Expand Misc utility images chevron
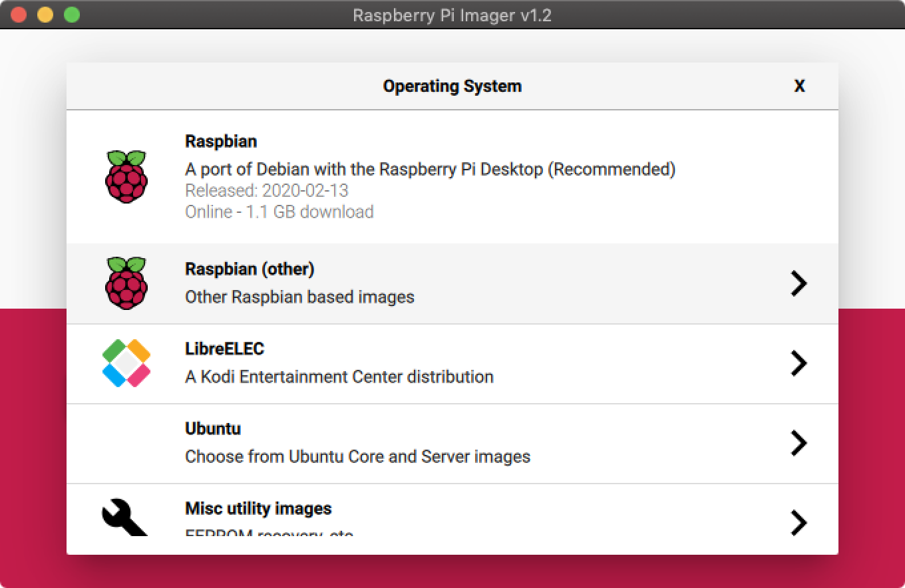This screenshot has height=588, width=905. (799, 523)
